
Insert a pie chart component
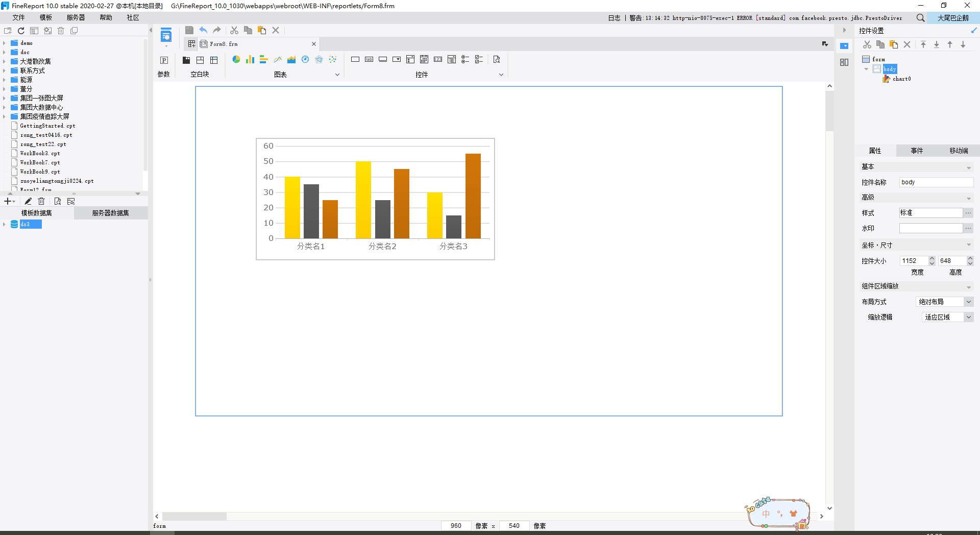coord(236,60)
